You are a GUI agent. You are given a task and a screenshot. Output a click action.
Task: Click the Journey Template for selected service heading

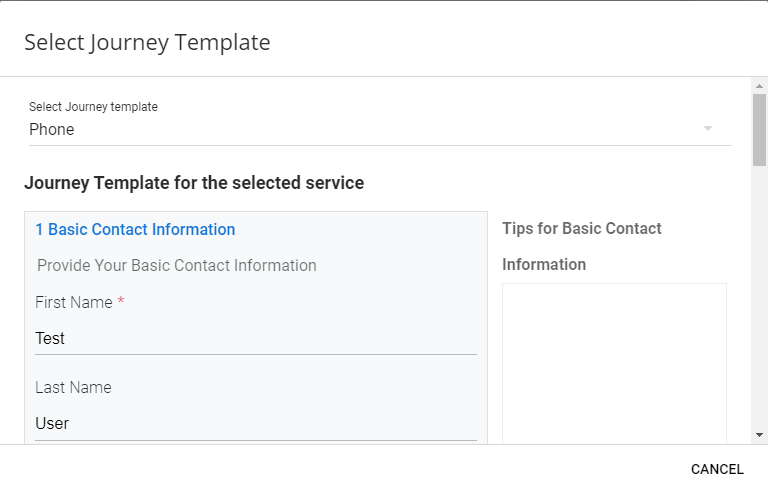pyautogui.click(x=194, y=183)
